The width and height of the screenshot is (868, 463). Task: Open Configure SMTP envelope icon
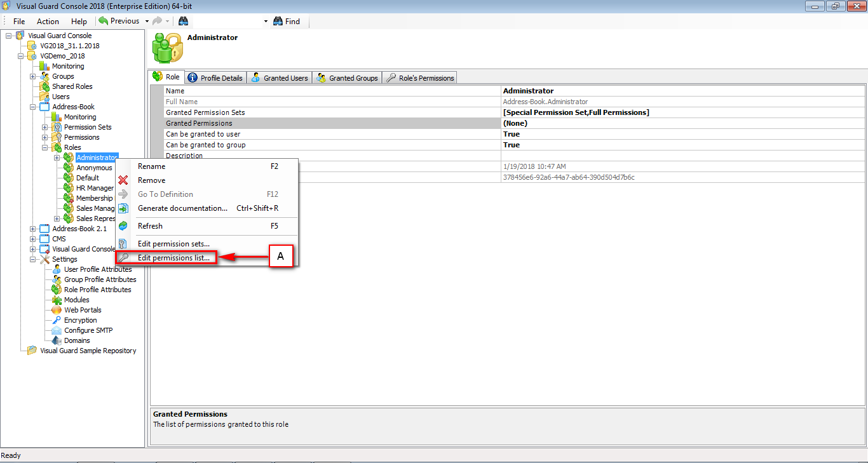(57, 330)
